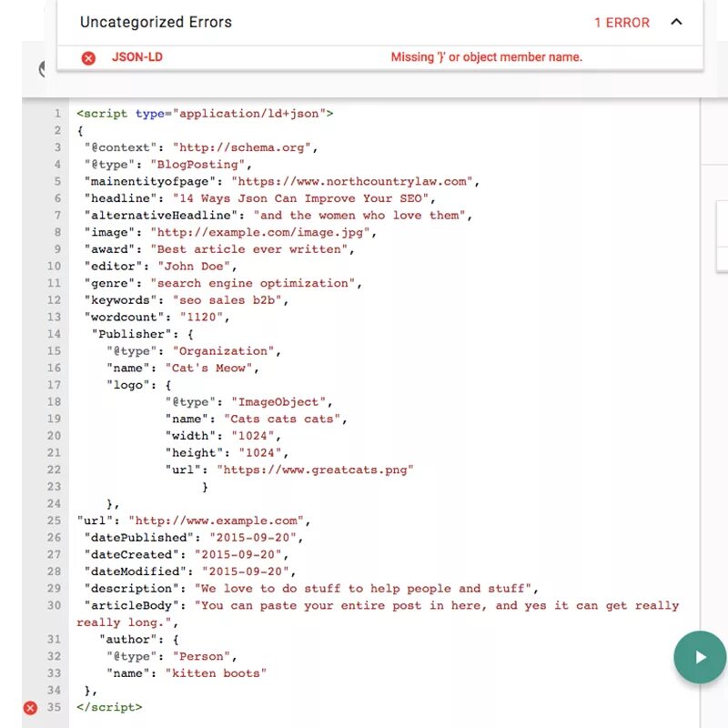Click the description 'We love to do stuff' value

coord(362,589)
